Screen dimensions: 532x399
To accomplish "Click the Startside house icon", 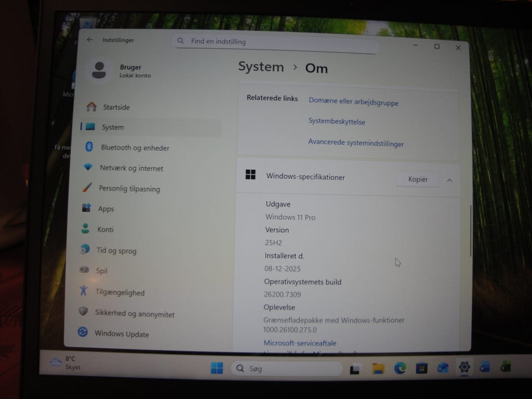I will (91, 106).
